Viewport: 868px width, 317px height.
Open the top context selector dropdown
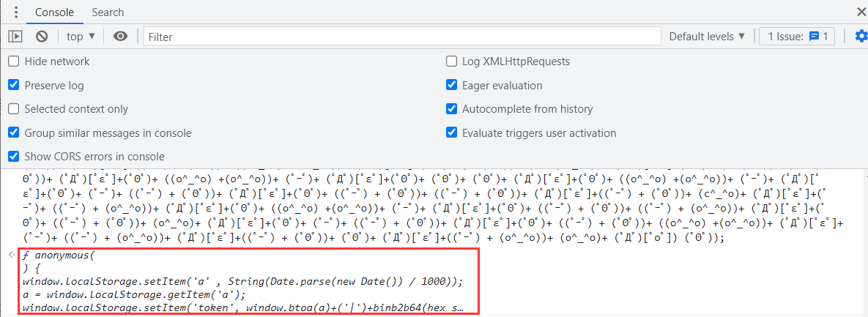tap(81, 36)
